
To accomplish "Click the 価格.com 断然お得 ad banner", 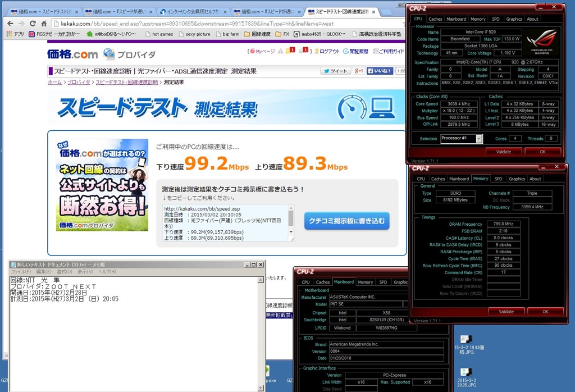I will 102,185.
